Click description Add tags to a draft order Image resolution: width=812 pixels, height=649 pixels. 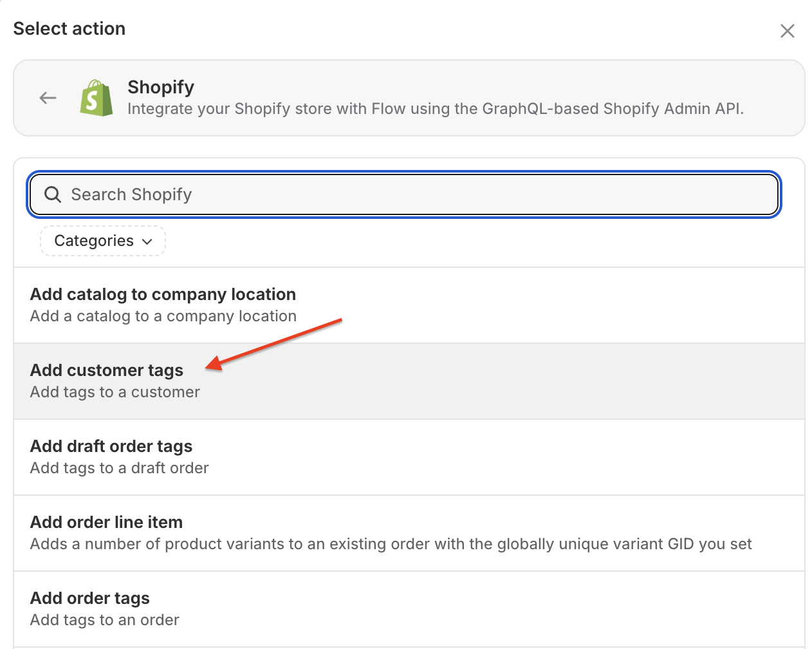(120, 468)
